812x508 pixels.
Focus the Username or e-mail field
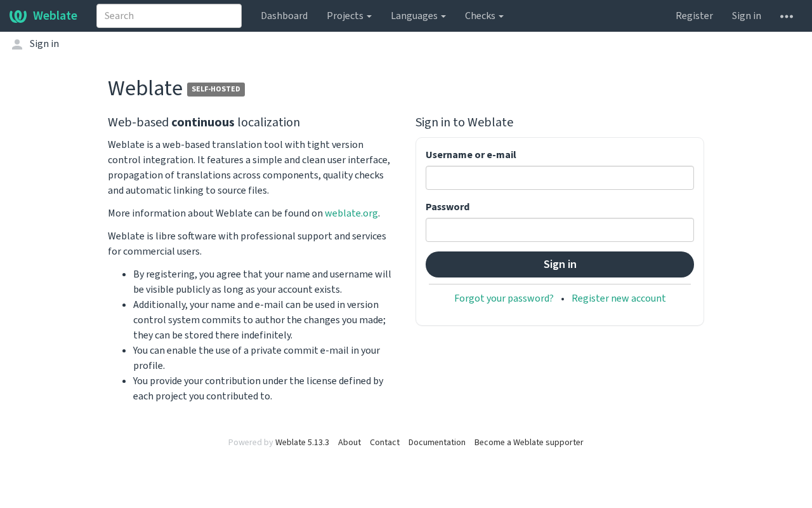560,178
